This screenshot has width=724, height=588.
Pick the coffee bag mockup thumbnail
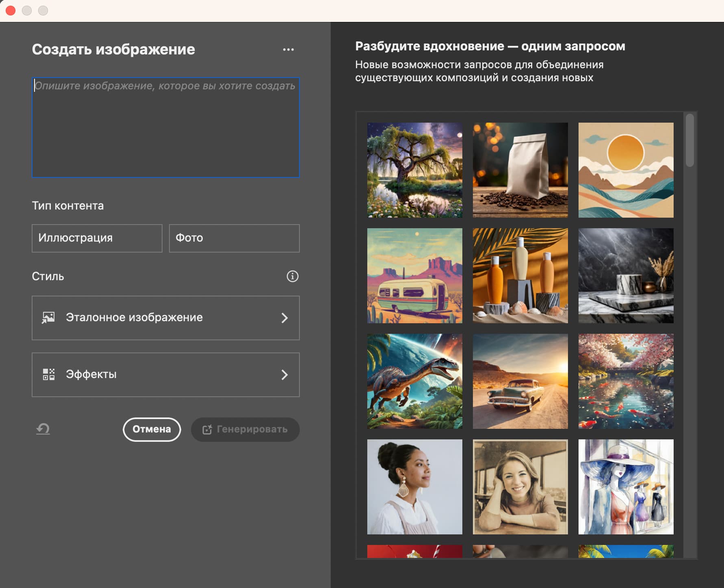pyautogui.click(x=520, y=170)
